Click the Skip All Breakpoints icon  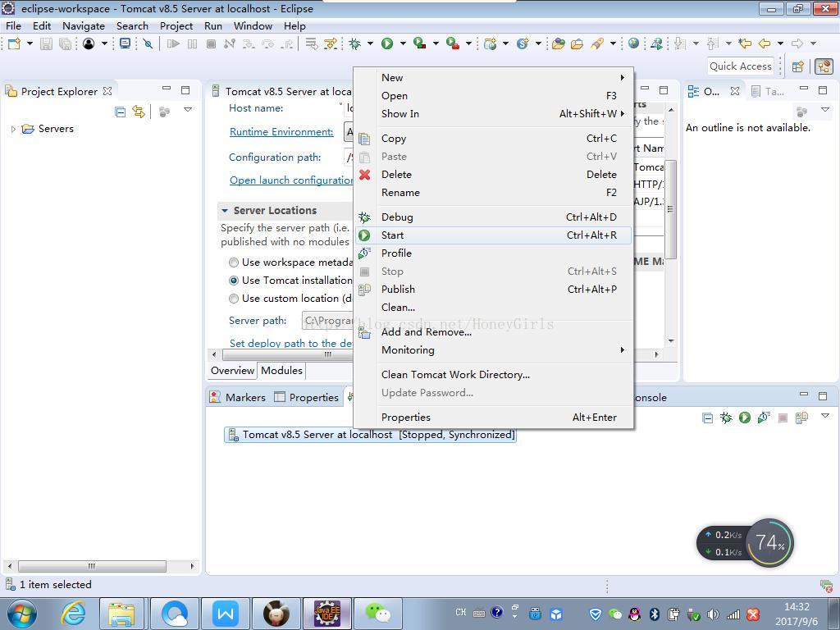click(x=148, y=44)
